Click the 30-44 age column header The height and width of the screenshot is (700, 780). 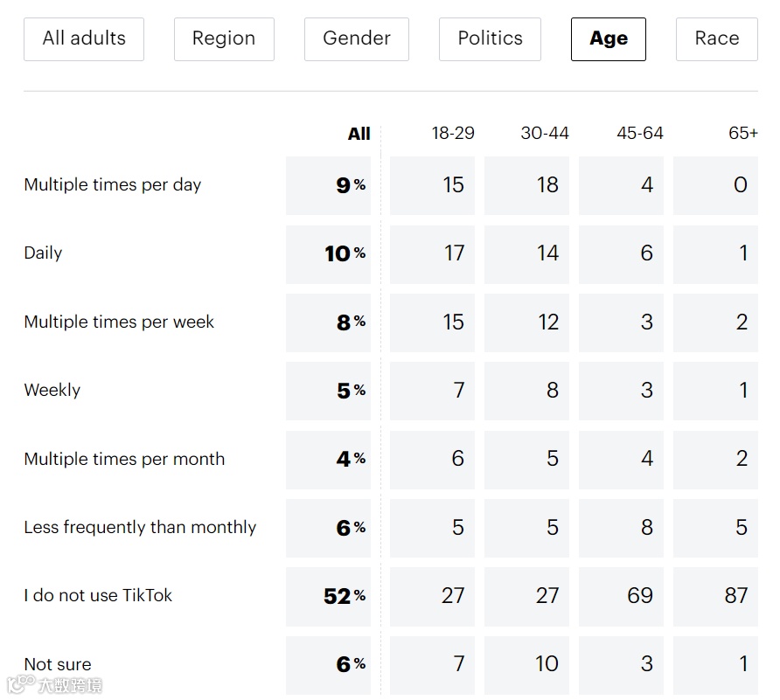[545, 134]
